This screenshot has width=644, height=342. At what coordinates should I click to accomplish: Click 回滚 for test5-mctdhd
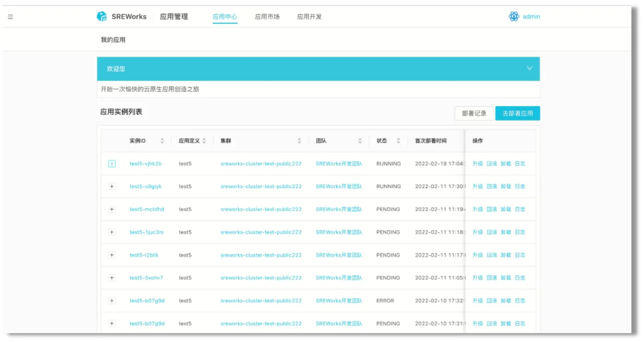coord(492,209)
